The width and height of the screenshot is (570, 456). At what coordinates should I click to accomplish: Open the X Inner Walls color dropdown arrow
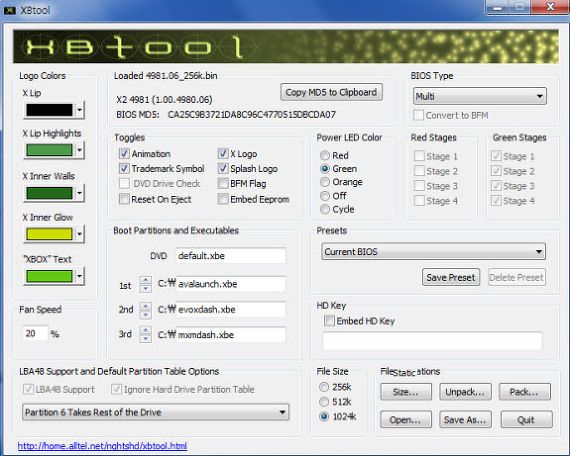point(79,193)
